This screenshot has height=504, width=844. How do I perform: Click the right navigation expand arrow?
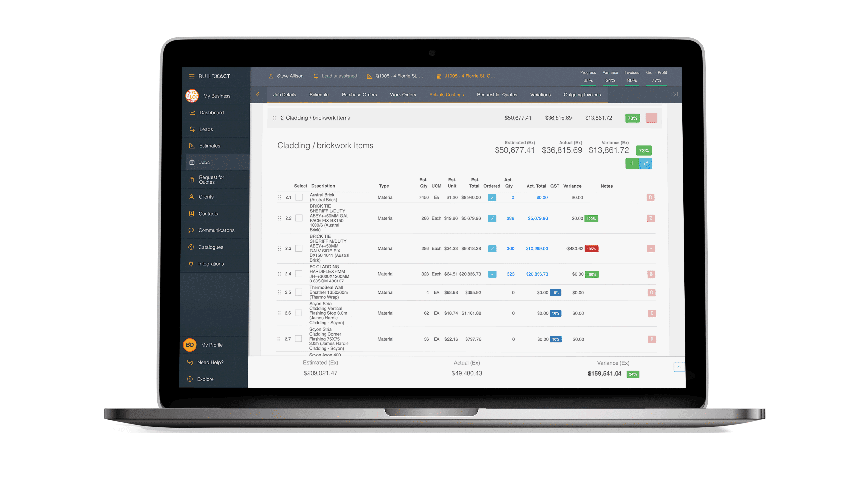coord(676,94)
